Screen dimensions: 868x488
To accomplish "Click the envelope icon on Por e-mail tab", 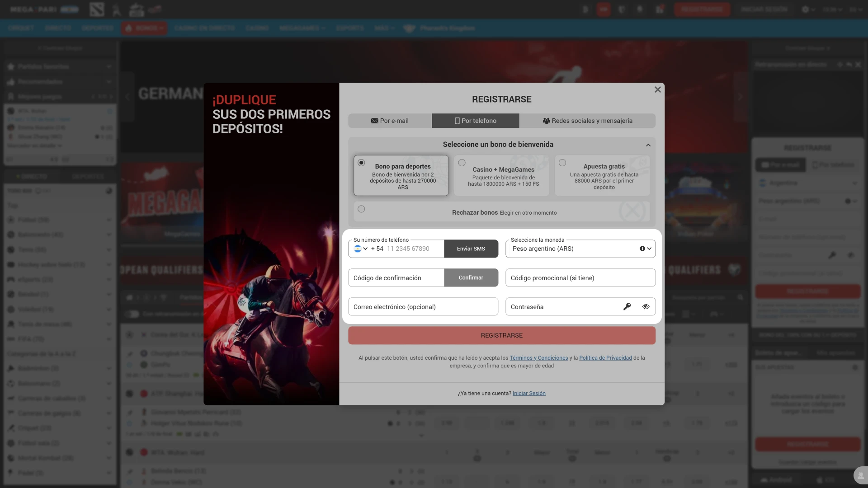I will click(374, 121).
